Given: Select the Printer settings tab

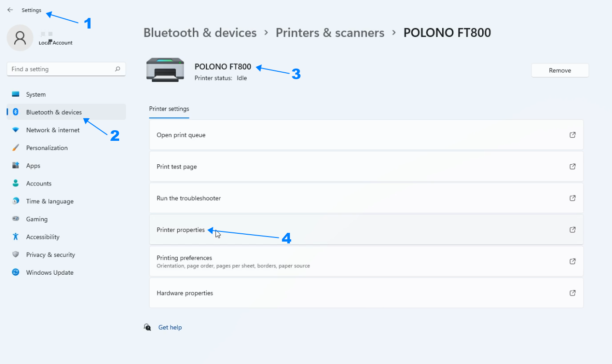Looking at the screenshot, I should pyautogui.click(x=169, y=109).
